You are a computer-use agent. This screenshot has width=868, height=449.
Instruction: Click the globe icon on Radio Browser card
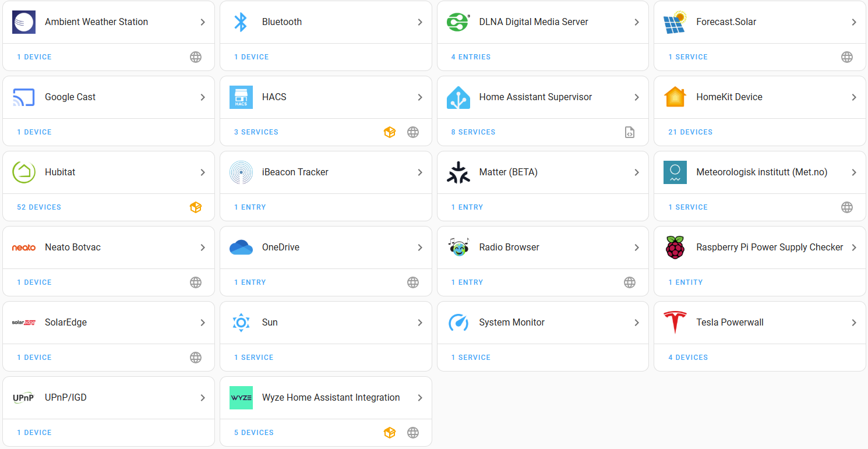pos(630,282)
